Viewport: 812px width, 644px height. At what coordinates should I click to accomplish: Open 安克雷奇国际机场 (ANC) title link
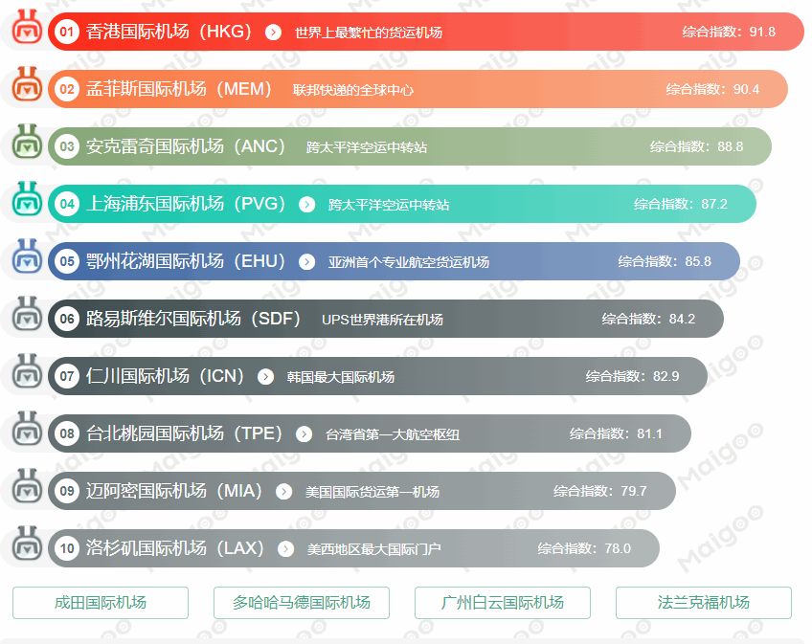pos(186,146)
